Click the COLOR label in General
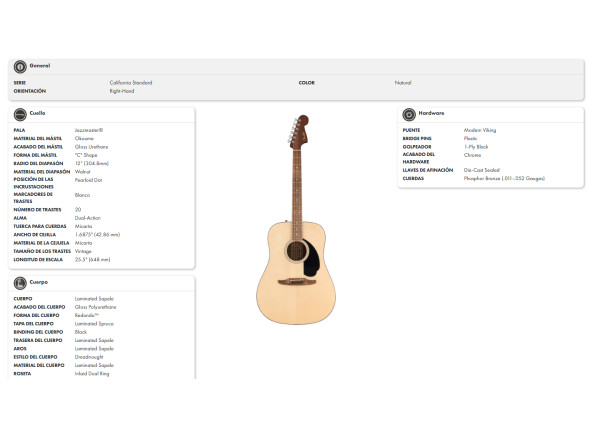 click(x=307, y=83)
